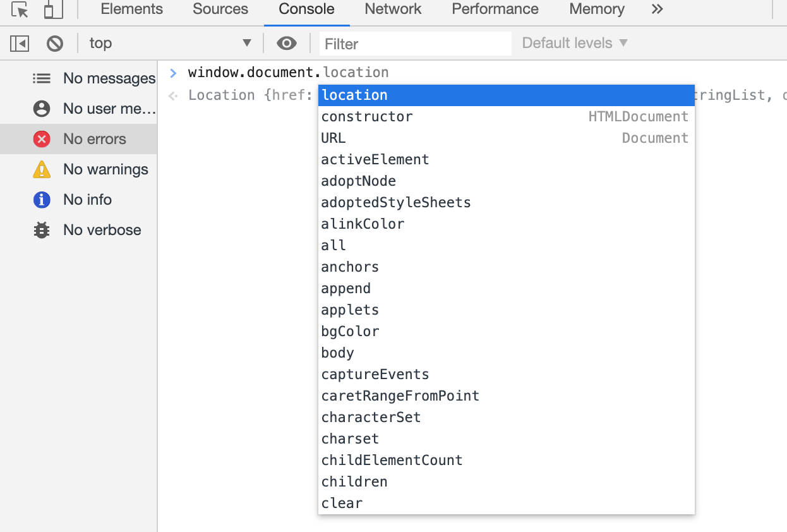
Task: Choose charset from autocomplete
Action: [507, 438]
